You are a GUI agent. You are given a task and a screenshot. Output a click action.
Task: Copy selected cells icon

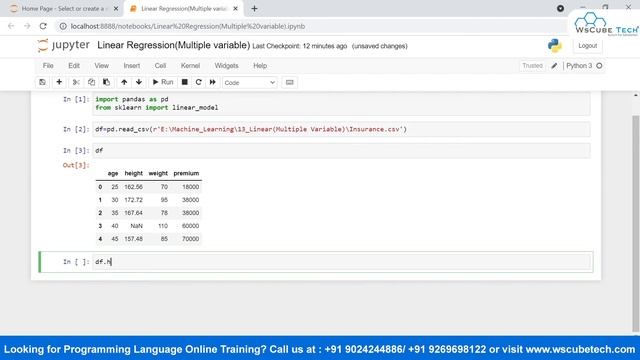[91, 82]
